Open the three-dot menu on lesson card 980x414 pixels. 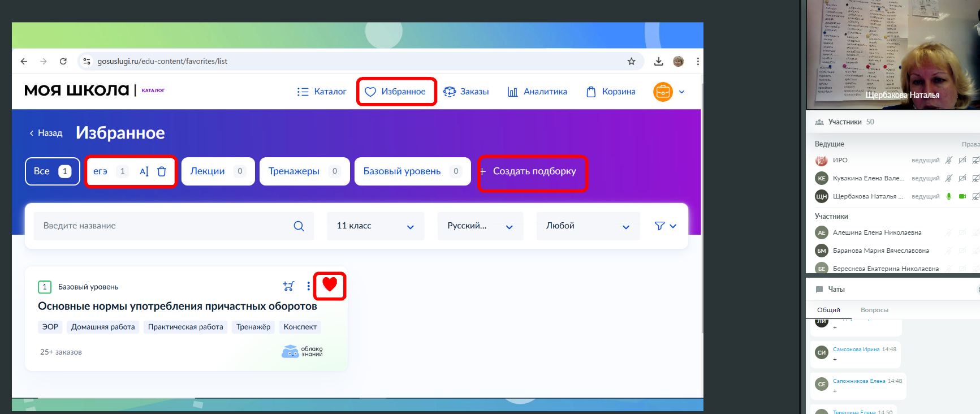point(308,286)
